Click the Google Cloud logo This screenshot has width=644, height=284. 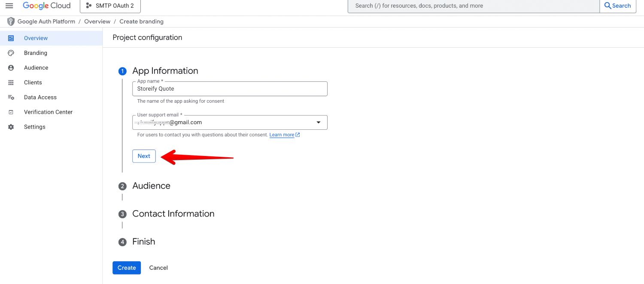(x=46, y=6)
